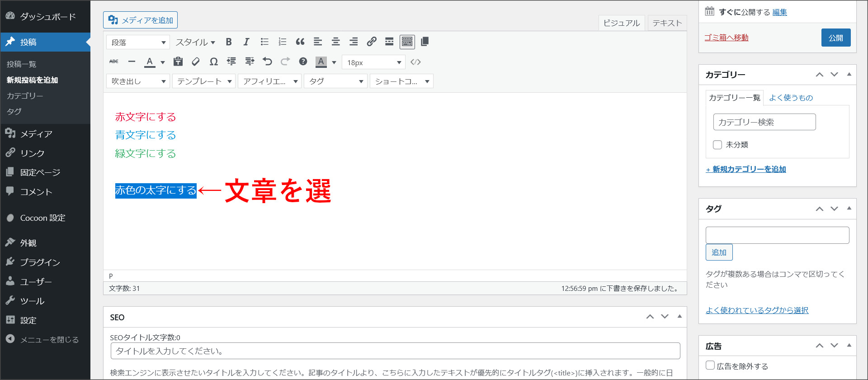Align text left
Image resolution: width=868 pixels, height=380 pixels.
coord(318,42)
